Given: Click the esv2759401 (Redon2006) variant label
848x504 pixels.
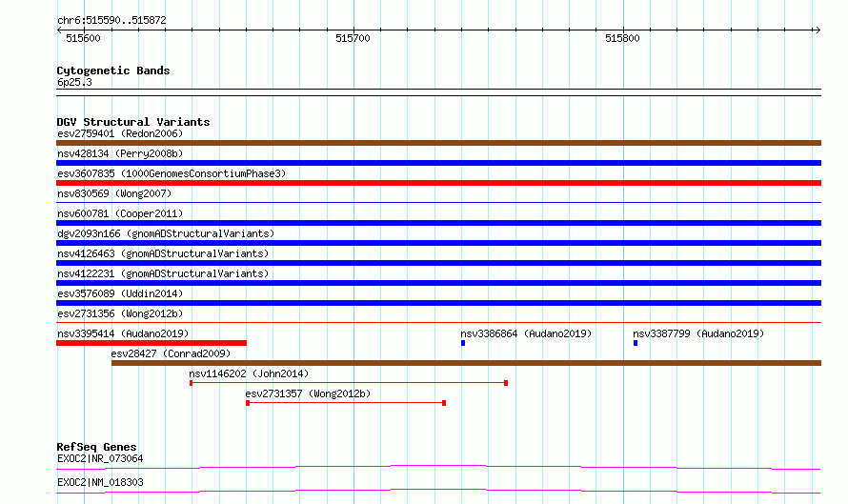Looking at the screenshot, I should pos(120,133).
